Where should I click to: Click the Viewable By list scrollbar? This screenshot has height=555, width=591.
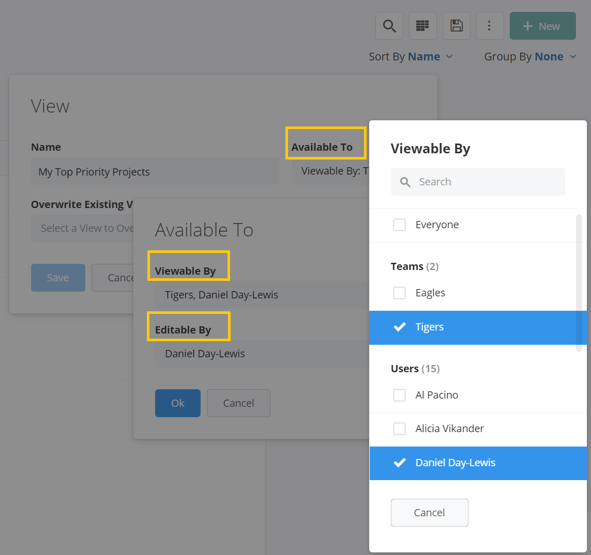coord(579,283)
